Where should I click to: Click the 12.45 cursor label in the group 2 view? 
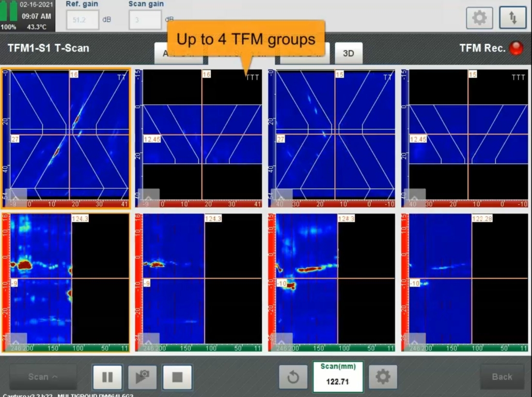(152, 139)
